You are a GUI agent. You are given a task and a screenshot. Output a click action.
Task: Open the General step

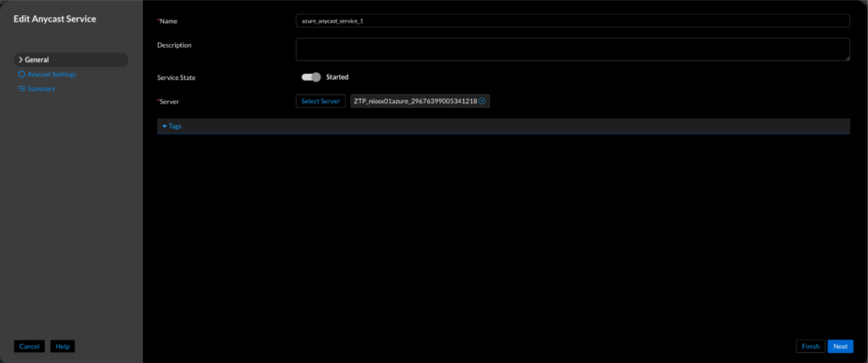pos(71,60)
